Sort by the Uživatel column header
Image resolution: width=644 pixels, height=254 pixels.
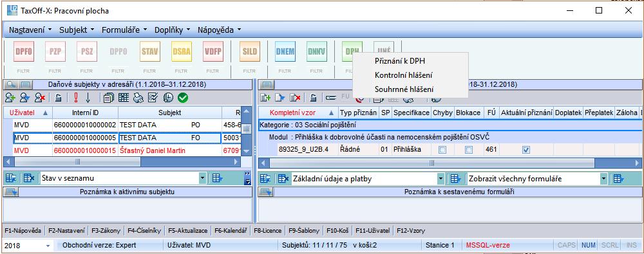(28, 113)
